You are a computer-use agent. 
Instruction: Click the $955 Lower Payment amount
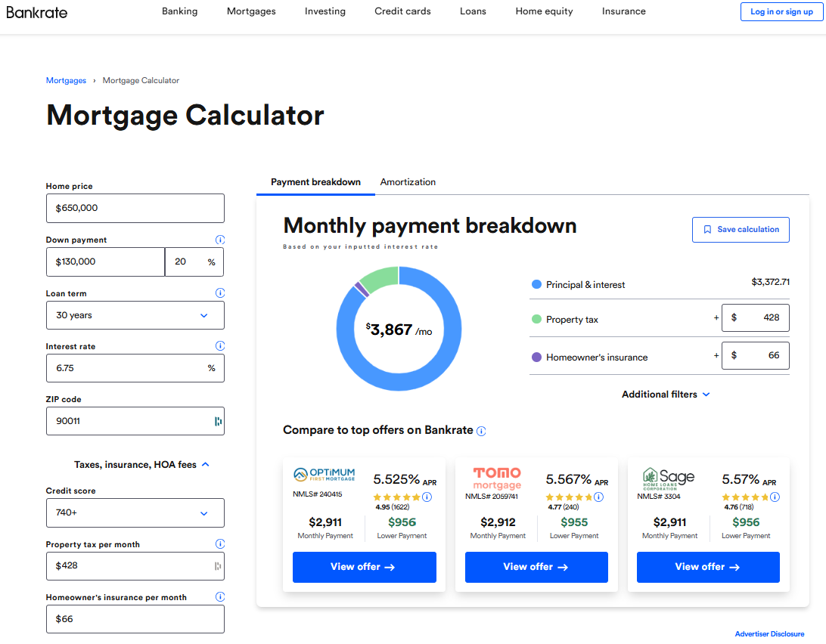click(574, 522)
